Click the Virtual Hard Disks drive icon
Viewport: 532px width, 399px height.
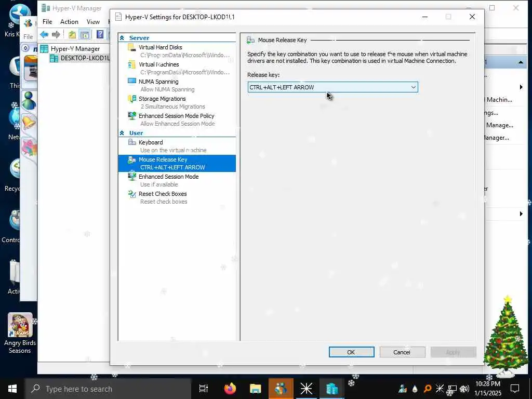coord(131,47)
